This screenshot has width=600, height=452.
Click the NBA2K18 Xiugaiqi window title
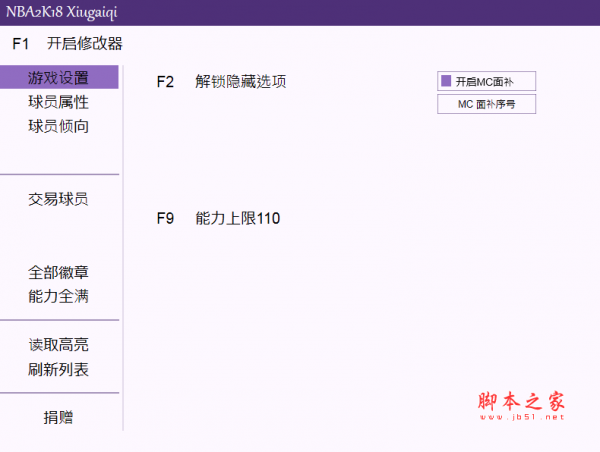[x=61, y=12]
